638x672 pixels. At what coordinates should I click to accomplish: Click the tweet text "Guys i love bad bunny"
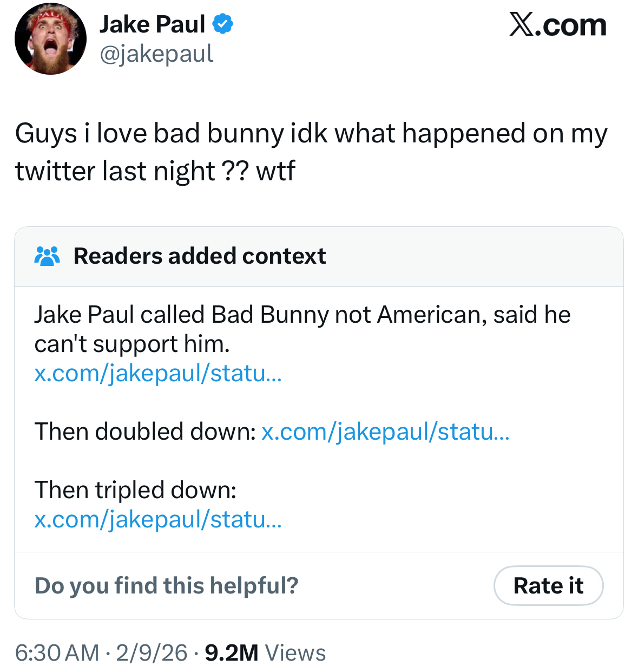coord(149,133)
